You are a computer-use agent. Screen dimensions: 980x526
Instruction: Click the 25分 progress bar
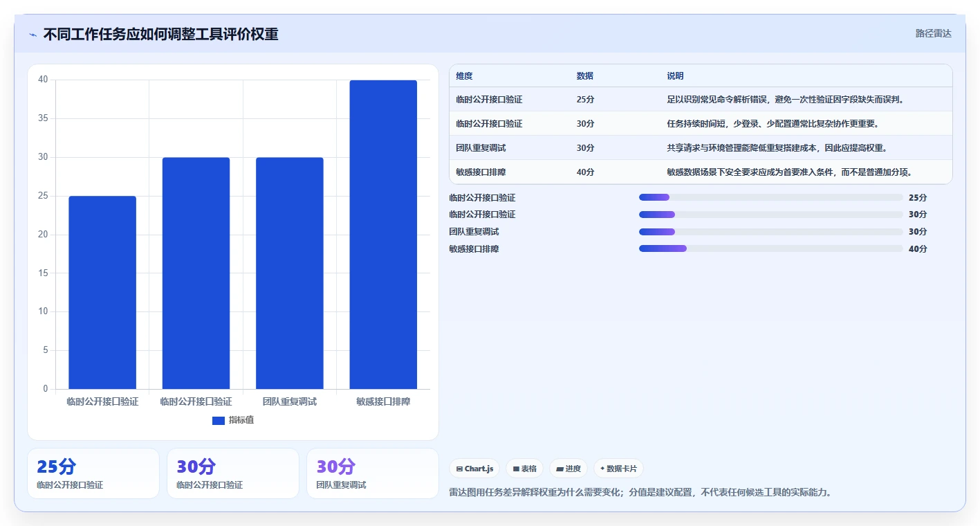click(x=771, y=197)
